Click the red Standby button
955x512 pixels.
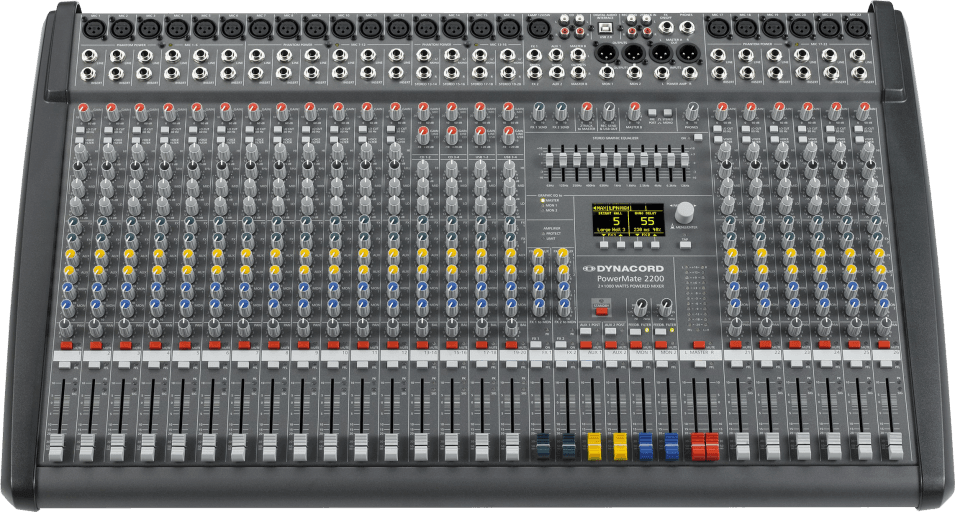pyautogui.click(x=602, y=311)
